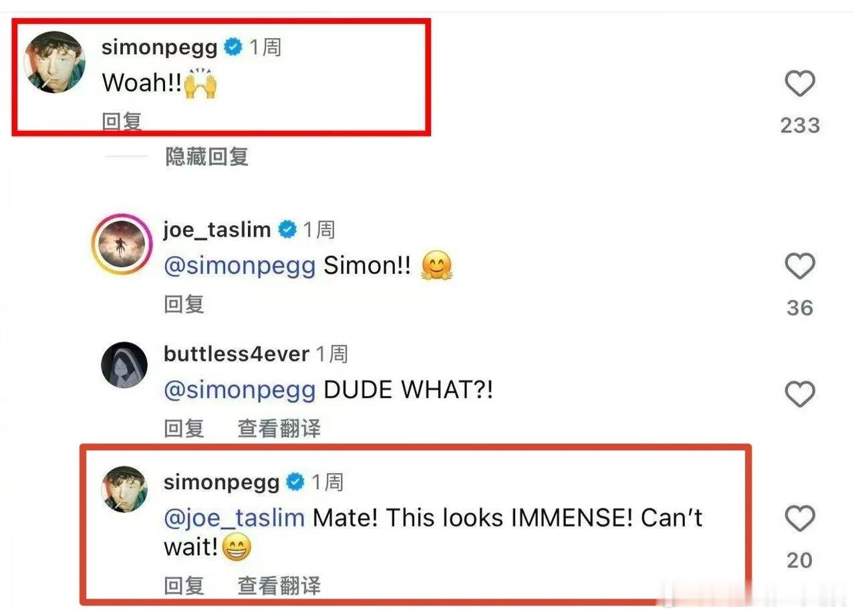Translate simonpegg's IMMENSE comment via 查看翻译
This screenshot has width=854, height=616.
point(279,585)
